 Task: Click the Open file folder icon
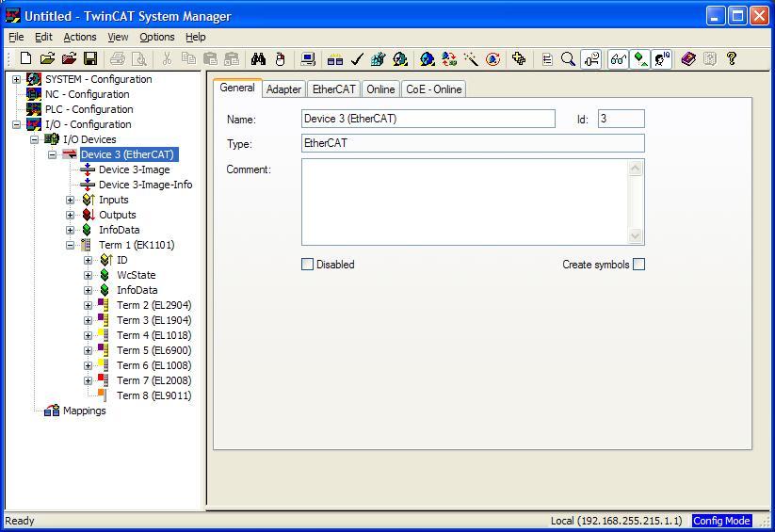tap(47, 58)
